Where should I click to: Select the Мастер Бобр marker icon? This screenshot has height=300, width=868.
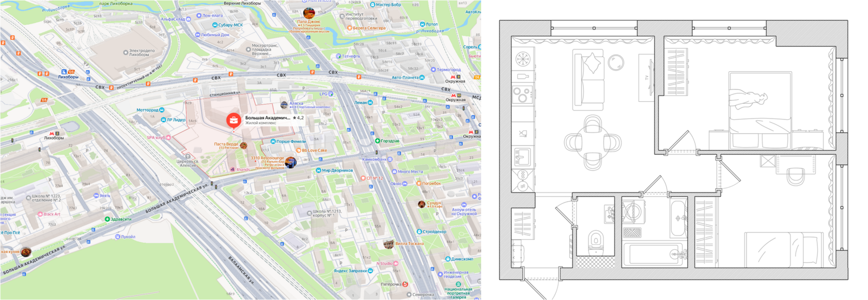click(x=373, y=5)
